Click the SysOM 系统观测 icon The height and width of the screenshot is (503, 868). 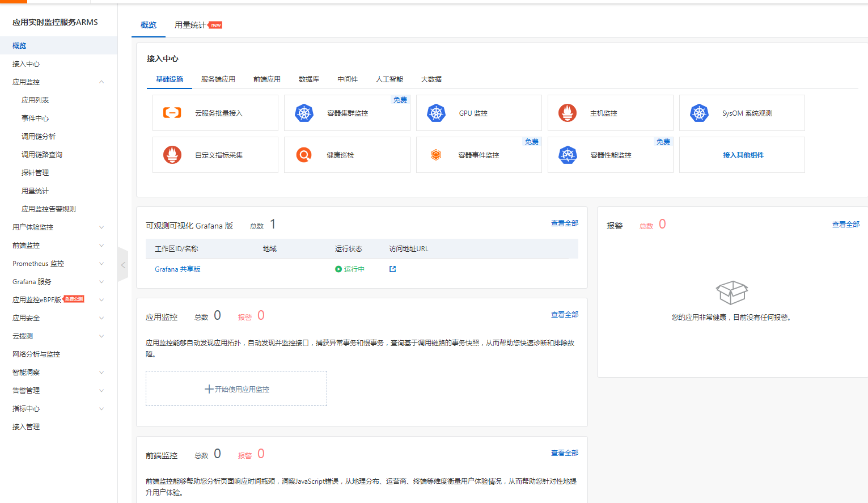pos(699,113)
